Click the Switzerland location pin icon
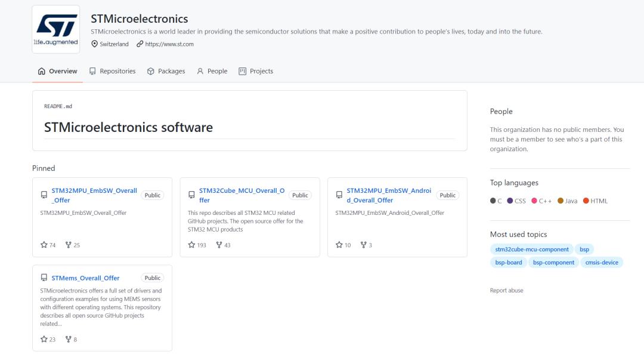Image resolution: width=644 pixels, height=363 pixels. tap(94, 44)
